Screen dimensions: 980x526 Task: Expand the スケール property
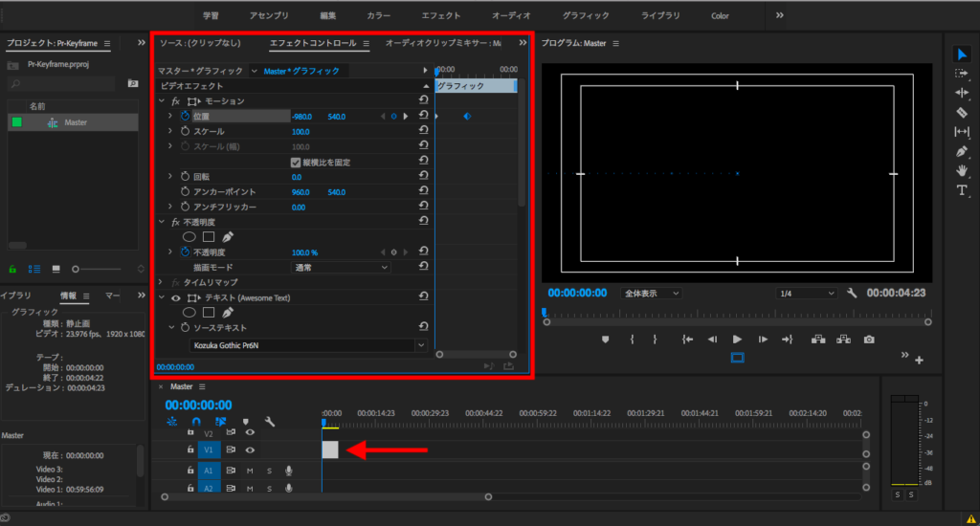coord(170,131)
